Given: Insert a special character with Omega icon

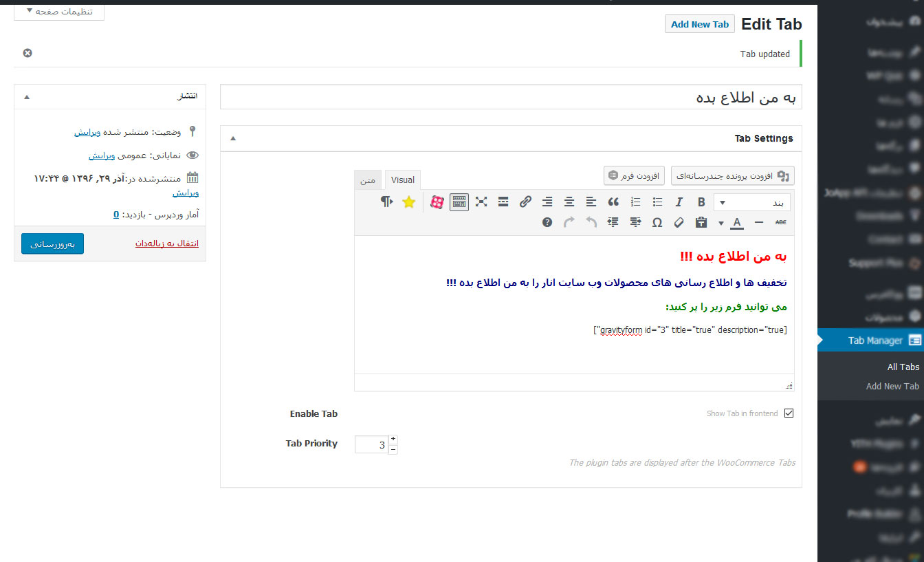Looking at the screenshot, I should coord(657,222).
